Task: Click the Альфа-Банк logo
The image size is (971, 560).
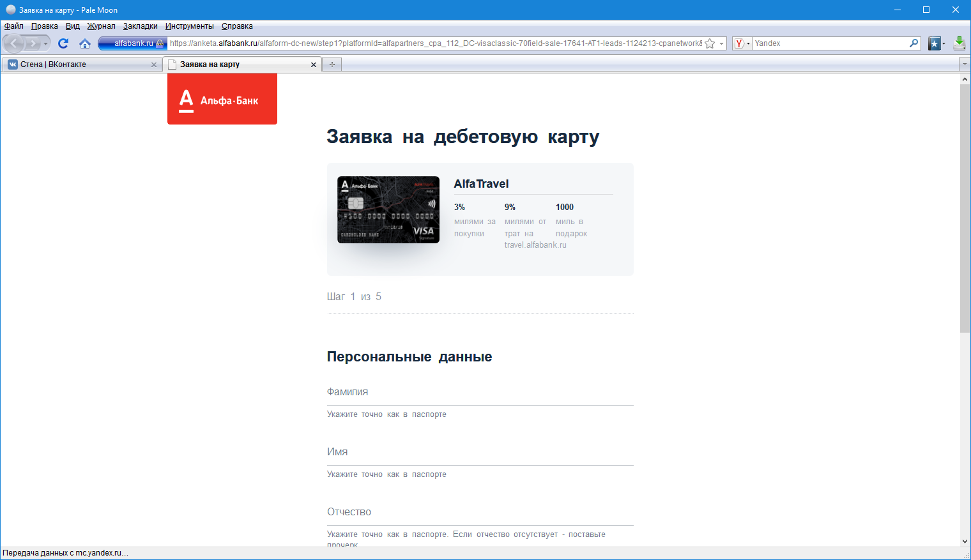Action: pyautogui.click(x=222, y=99)
